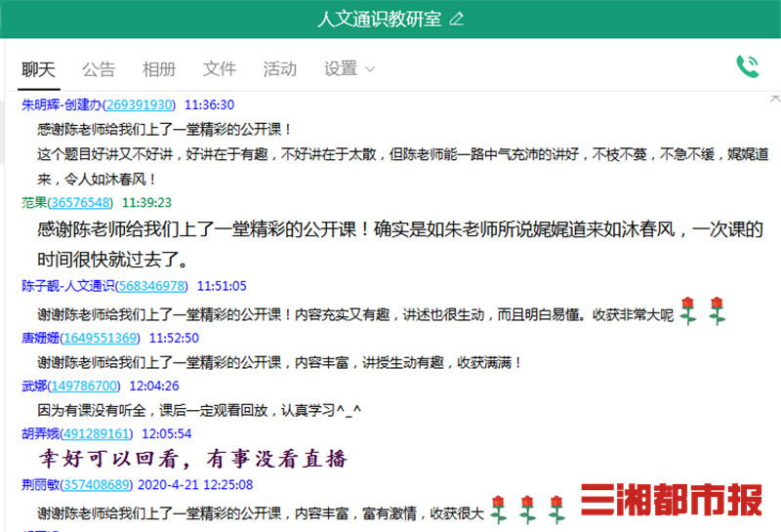Click QQ number 36576548 link
Viewport: 781px width, 532px height.
coord(80,202)
